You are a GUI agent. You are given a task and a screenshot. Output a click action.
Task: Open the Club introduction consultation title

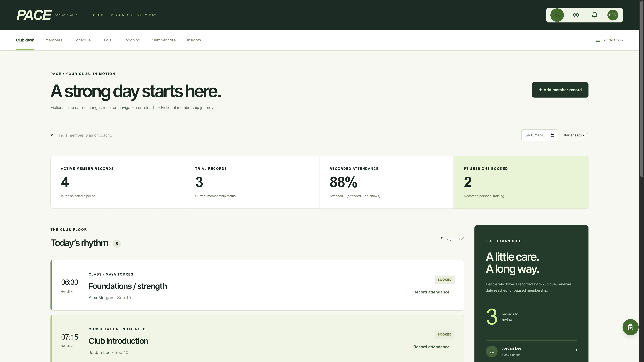(118, 341)
